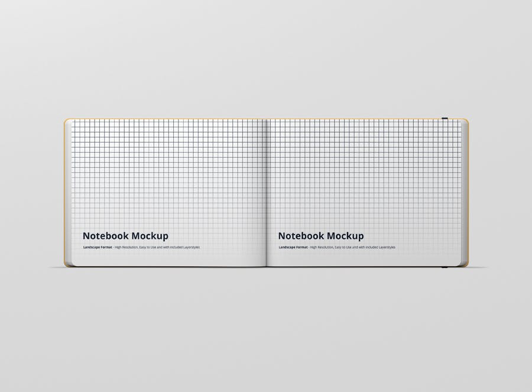532x392 pixels.
Task: Click the word "Layerstyles" on the left page
Action: (x=191, y=247)
